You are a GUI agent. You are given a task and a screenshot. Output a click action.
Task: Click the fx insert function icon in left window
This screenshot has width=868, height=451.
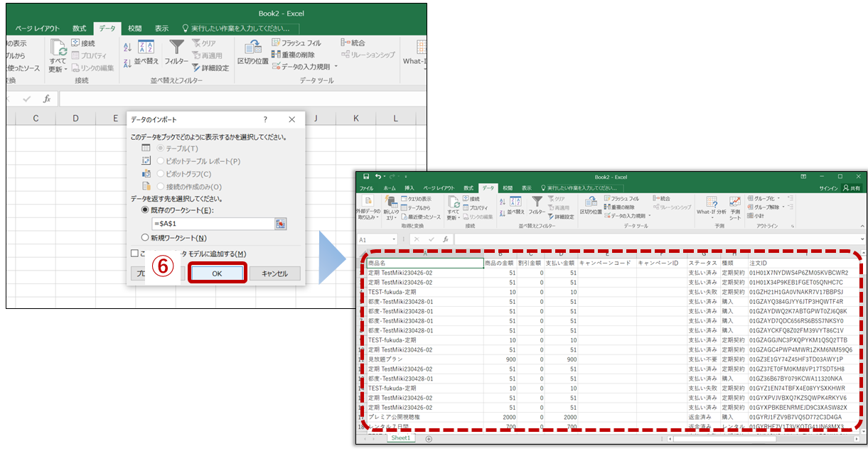[47, 99]
